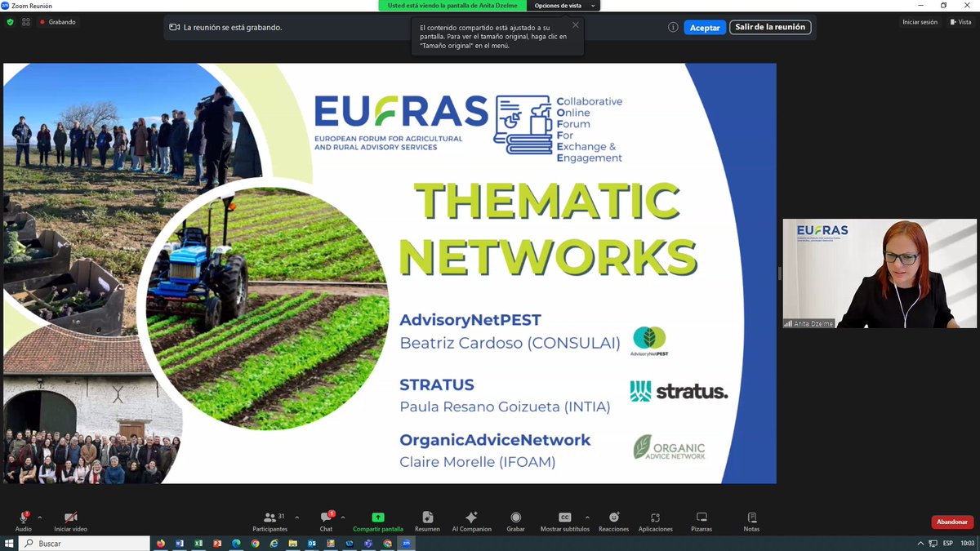Viewport: 980px width, 551px height.
Task: Click the AdvisoryNetPEST heading on the slide
Action: pos(470,319)
